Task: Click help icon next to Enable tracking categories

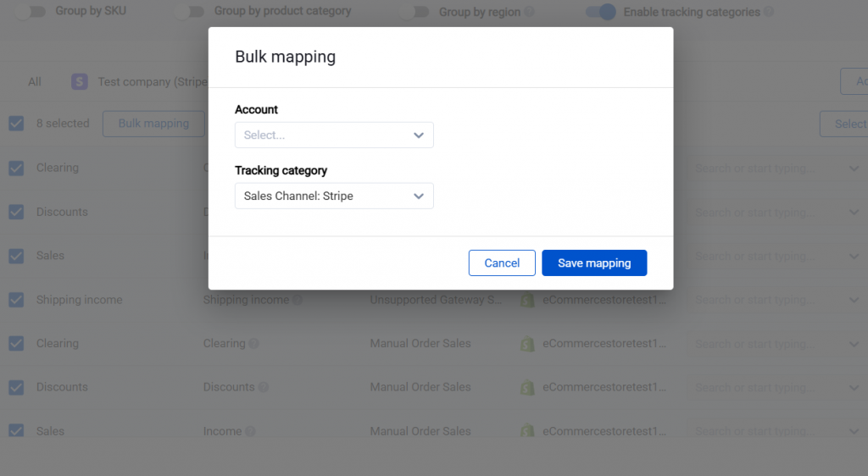Action: point(768,12)
